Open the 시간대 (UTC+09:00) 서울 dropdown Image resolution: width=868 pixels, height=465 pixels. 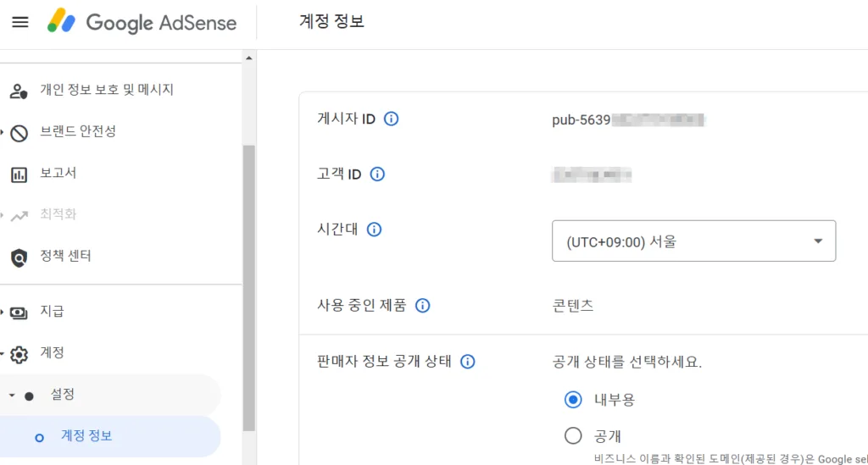click(x=693, y=241)
